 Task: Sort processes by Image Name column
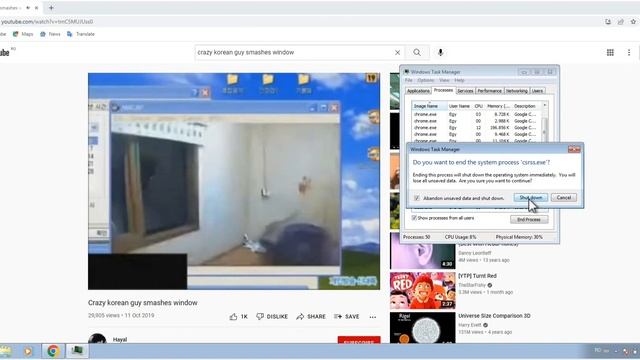(429, 106)
